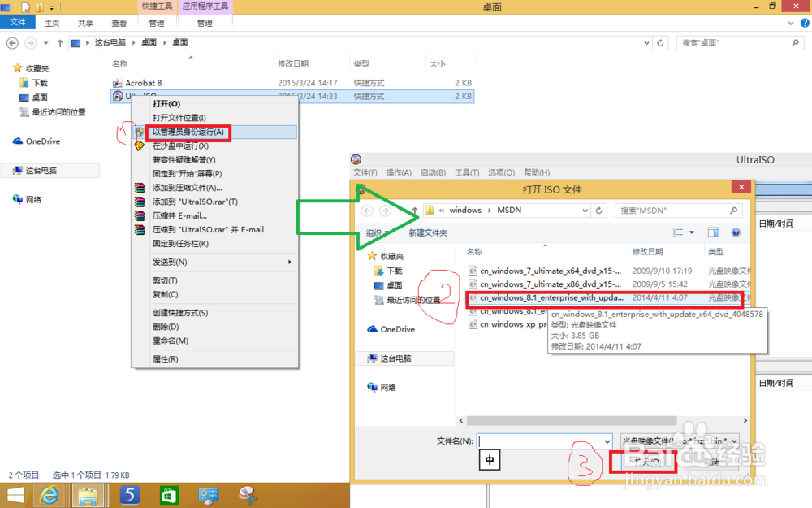Open UltraISO Tools (工具) menu
The width and height of the screenshot is (812, 508).
pos(467,172)
